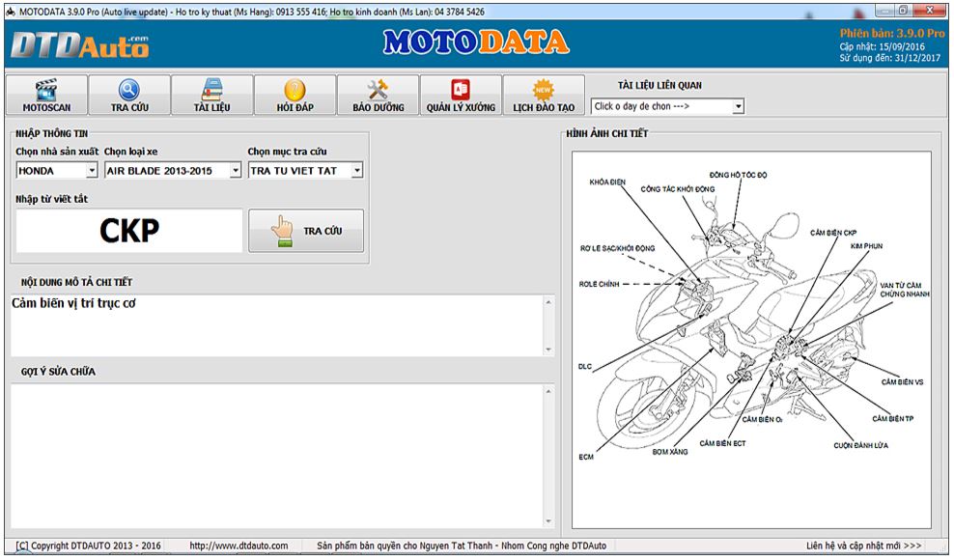
Task: Click the 'KIM PHUN' label in diagram
Action: [866, 246]
